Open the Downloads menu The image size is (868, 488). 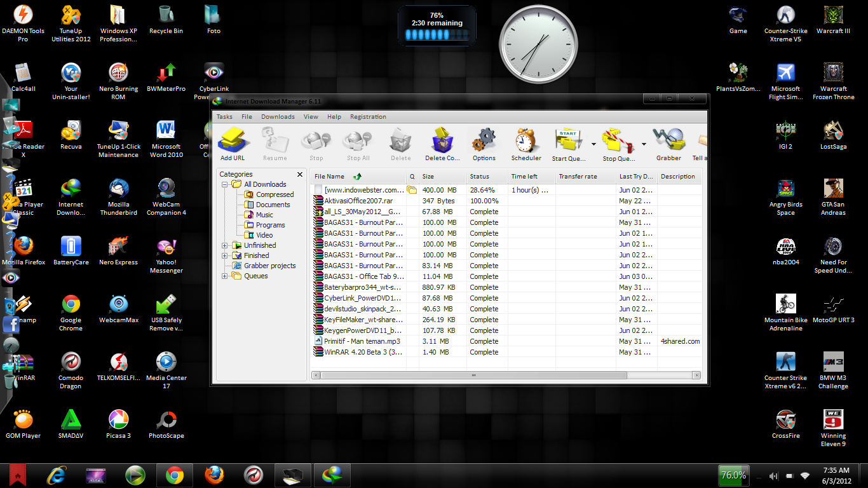[278, 117]
